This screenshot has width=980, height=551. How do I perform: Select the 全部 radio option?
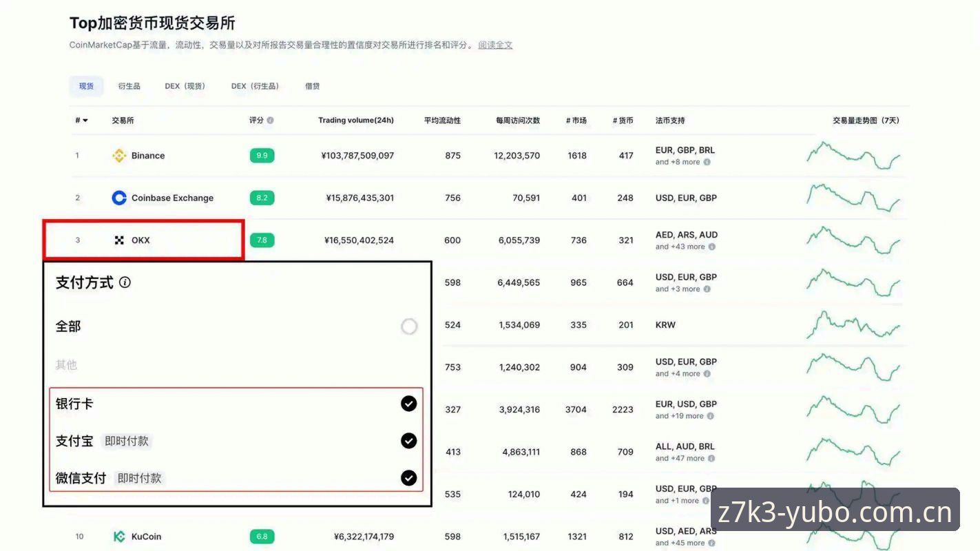[x=409, y=326]
